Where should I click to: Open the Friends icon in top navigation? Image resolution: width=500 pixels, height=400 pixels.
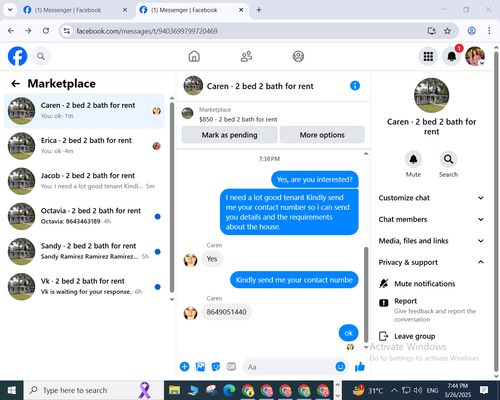pos(246,56)
